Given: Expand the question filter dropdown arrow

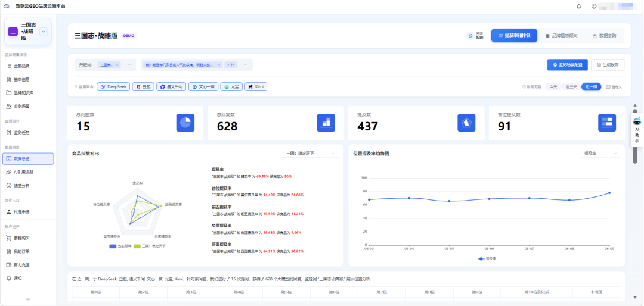Looking at the screenshot, I should (x=246, y=65).
